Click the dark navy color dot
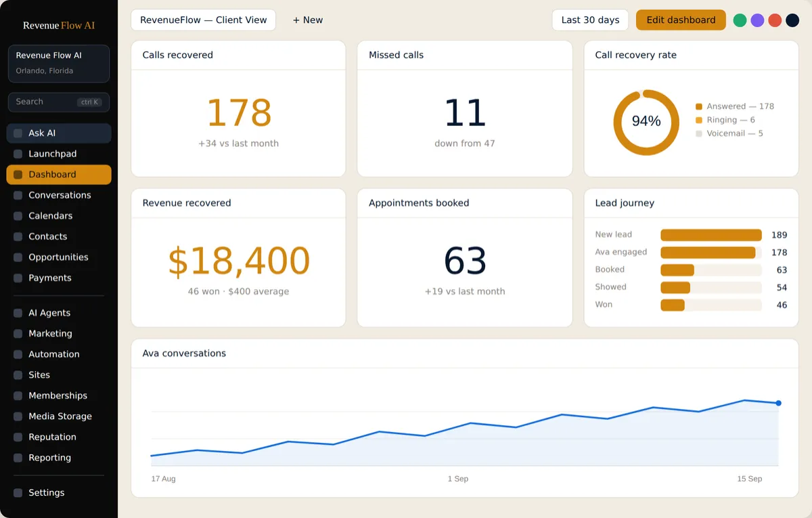812x518 pixels. (792, 20)
